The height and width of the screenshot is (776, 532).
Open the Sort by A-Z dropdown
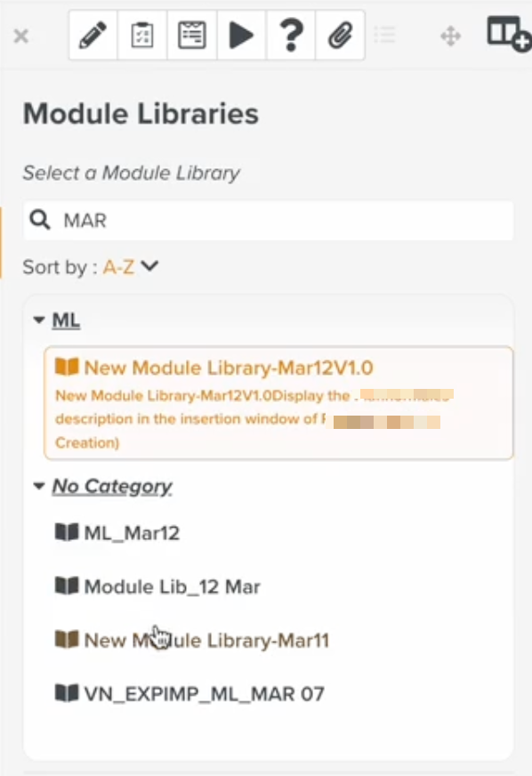coord(131,267)
